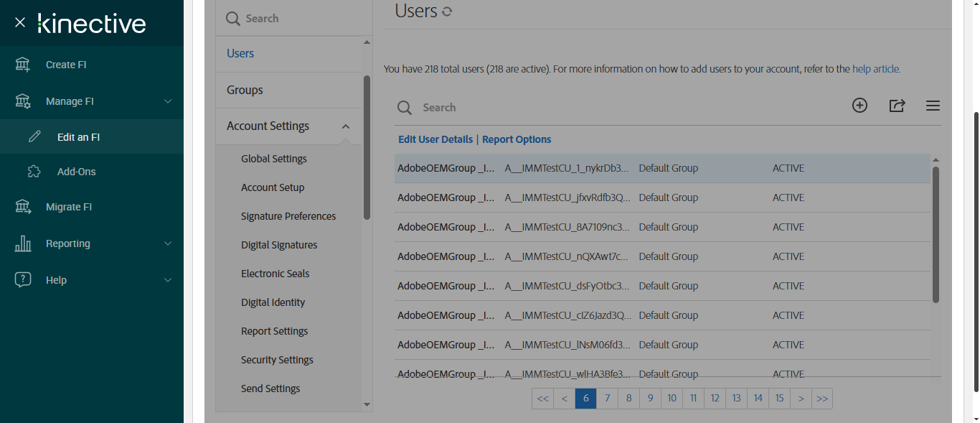Click the add user plus icon
The height and width of the screenshot is (423, 980).
click(x=859, y=106)
